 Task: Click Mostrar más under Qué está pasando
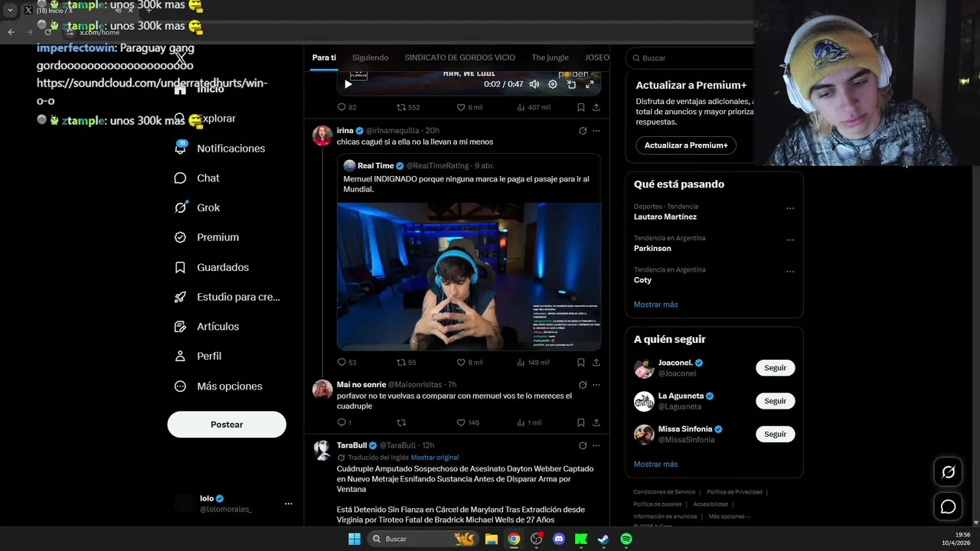click(655, 305)
